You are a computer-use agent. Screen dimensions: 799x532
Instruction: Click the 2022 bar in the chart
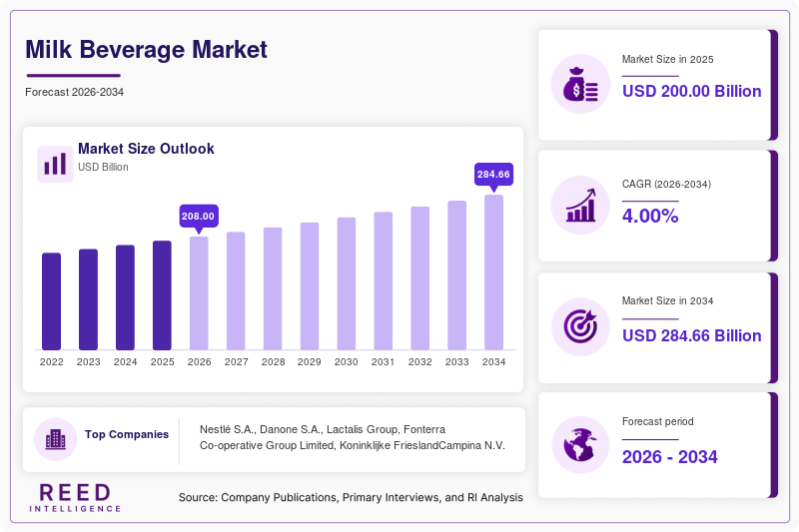point(52,301)
